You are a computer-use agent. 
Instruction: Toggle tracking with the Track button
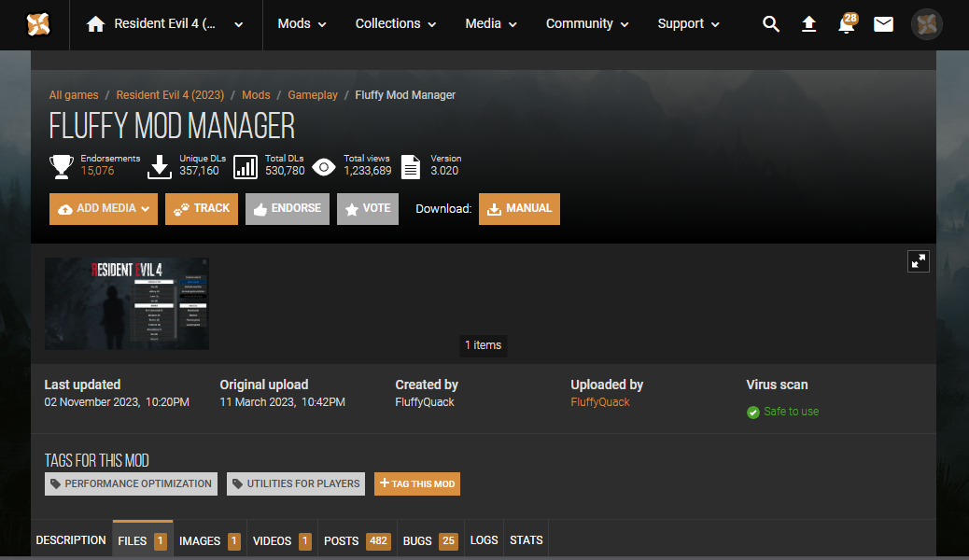(202, 209)
